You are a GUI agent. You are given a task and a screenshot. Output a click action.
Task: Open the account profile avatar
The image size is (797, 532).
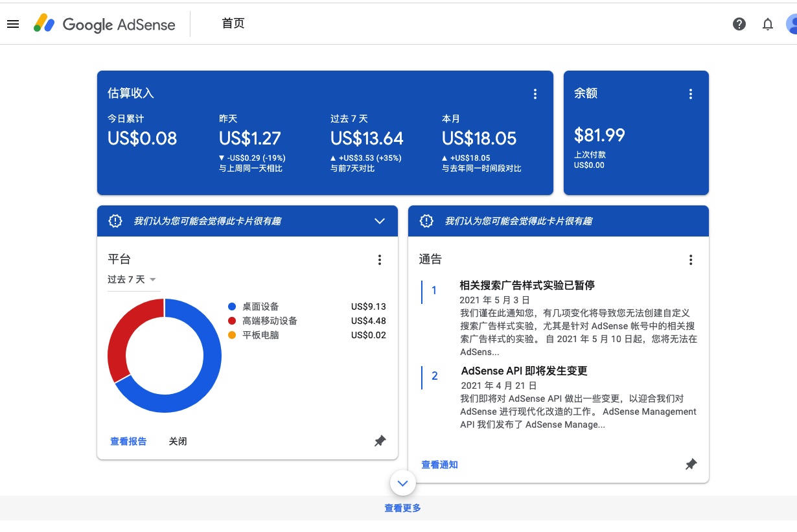pyautogui.click(x=791, y=24)
